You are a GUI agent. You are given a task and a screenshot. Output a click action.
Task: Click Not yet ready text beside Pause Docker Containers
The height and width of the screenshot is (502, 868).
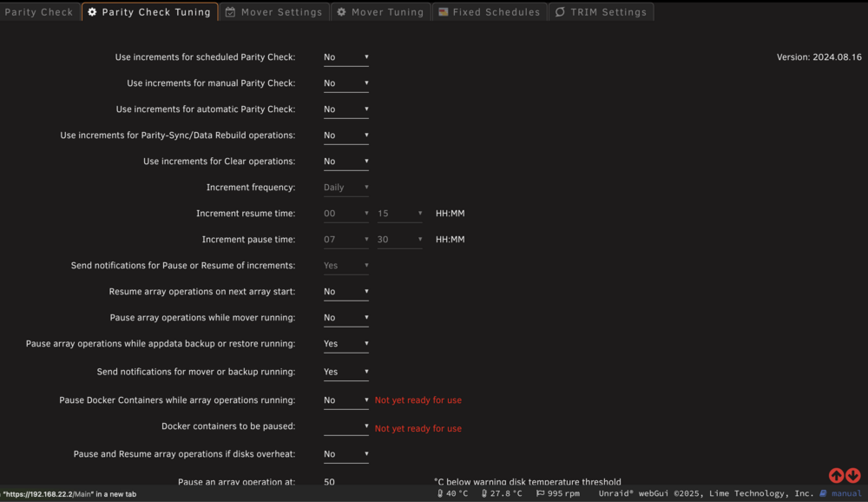click(418, 400)
